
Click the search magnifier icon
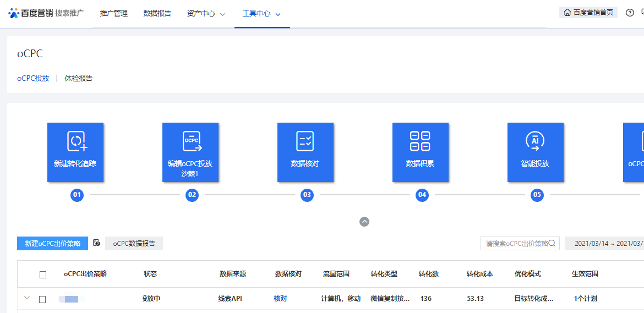click(x=552, y=243)
